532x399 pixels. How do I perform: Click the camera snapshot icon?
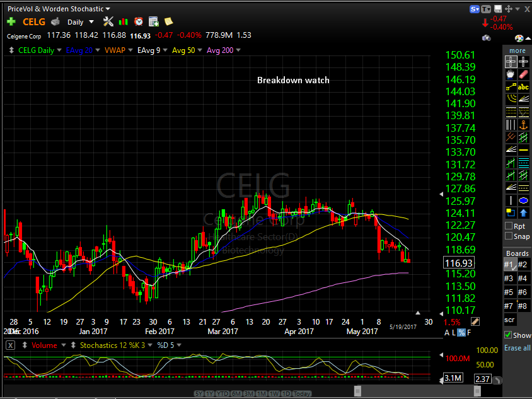[x=486, y=38]
